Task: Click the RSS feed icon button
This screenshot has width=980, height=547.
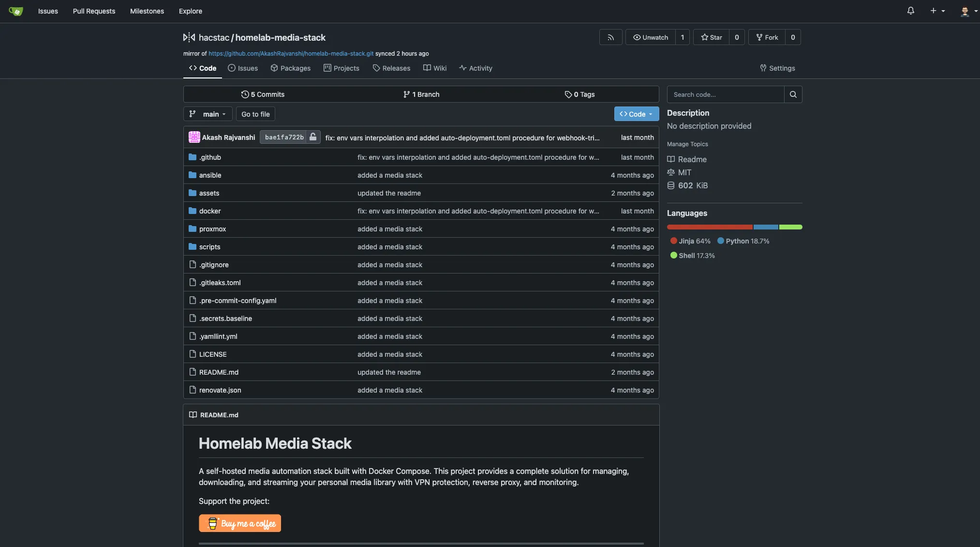Action: [610, 37]
